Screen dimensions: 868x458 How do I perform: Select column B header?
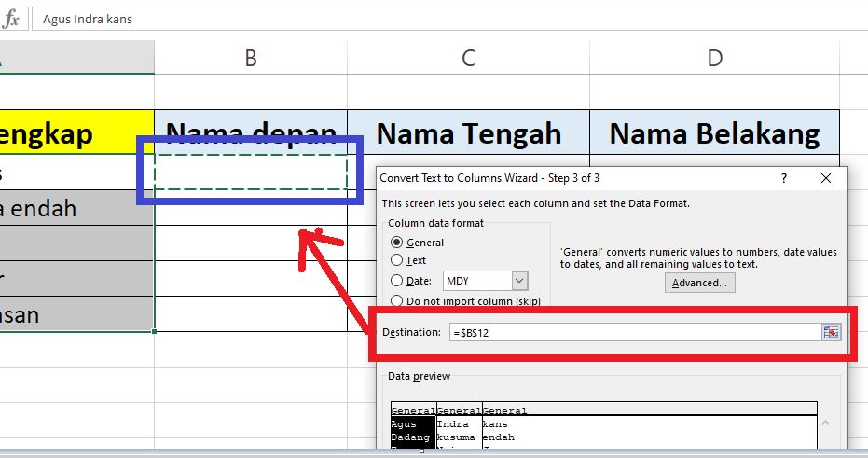(251, 58)
